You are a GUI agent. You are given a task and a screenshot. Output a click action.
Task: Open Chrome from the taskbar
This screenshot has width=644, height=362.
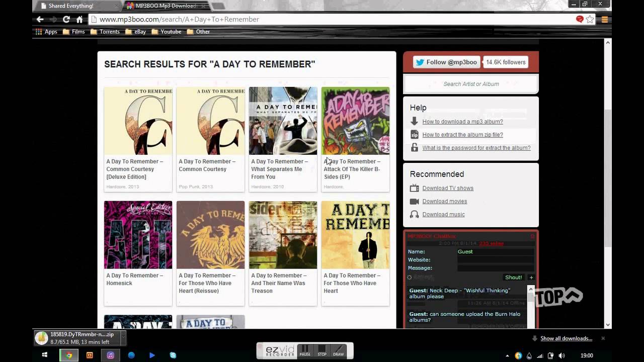(x=69, y=355)
